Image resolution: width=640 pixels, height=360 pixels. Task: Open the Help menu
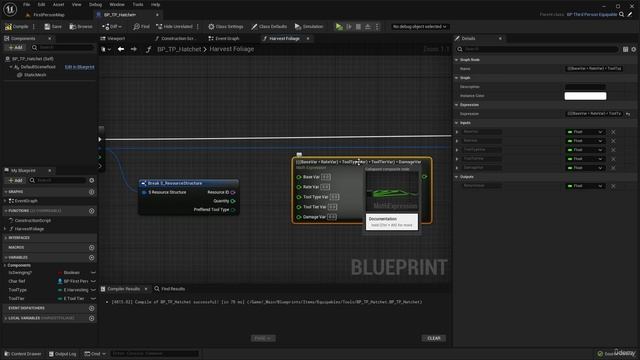(156, 4)
